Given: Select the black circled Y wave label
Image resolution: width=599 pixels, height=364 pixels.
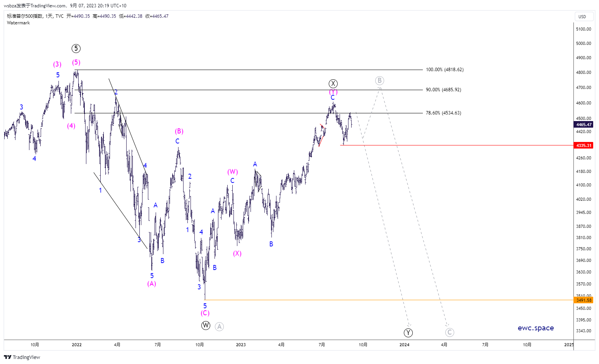Looking at the screenshot, I should coord(408,333).
